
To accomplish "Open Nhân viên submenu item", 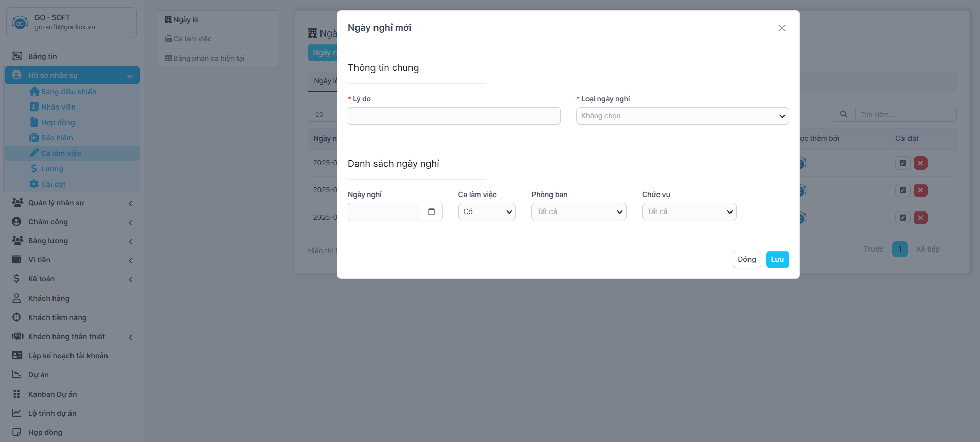I will pos(58,107).
